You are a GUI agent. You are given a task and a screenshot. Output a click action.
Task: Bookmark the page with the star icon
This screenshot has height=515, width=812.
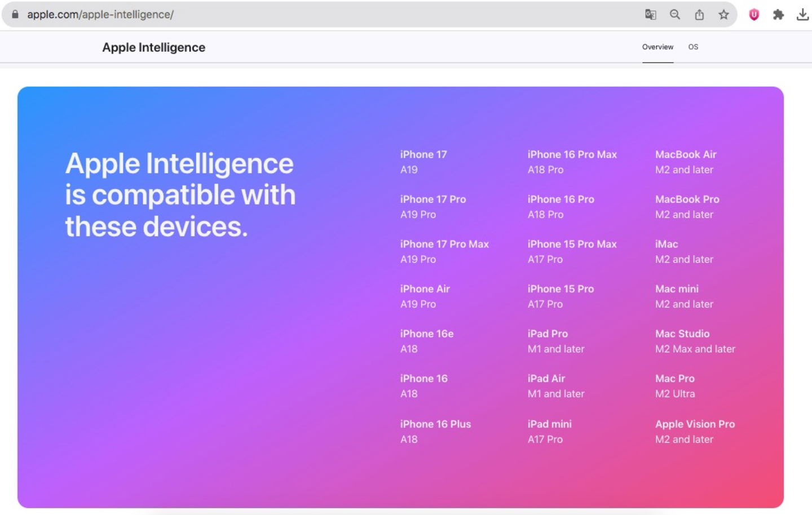pos(723,15)
